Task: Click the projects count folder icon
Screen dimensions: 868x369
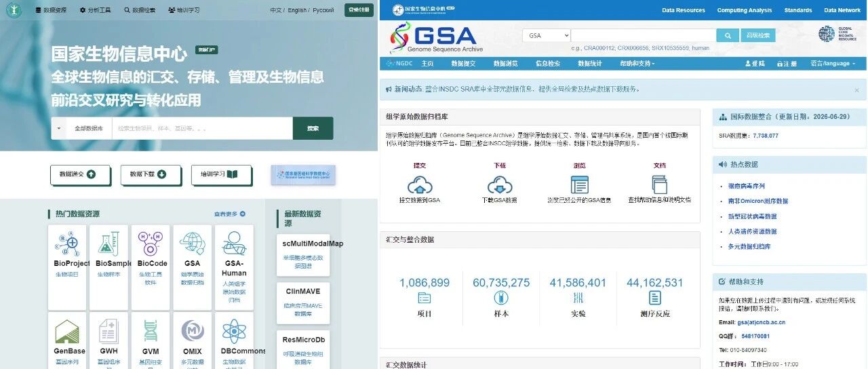Action: tap(425, 298)
